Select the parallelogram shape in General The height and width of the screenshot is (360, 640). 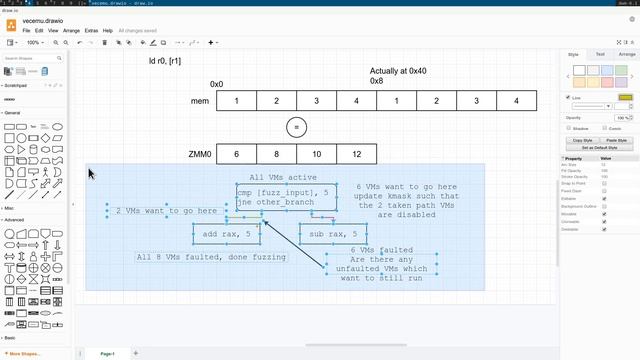[58, 138]
